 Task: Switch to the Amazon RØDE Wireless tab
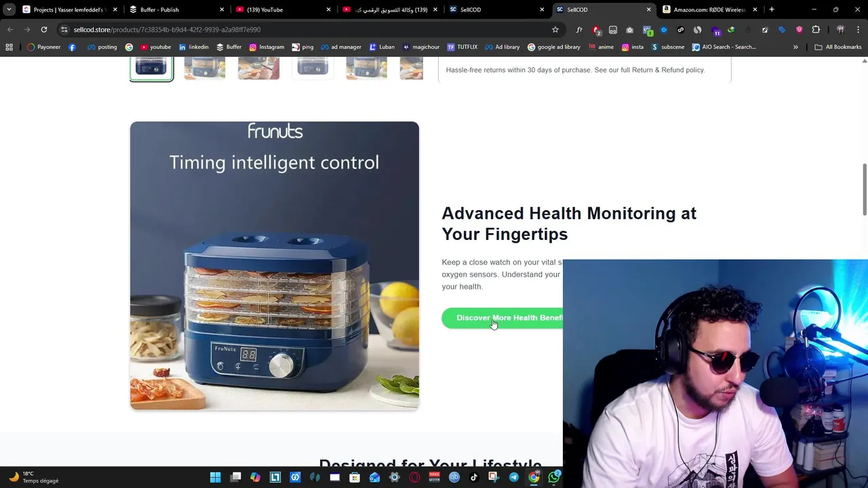[x=710, y=9]
